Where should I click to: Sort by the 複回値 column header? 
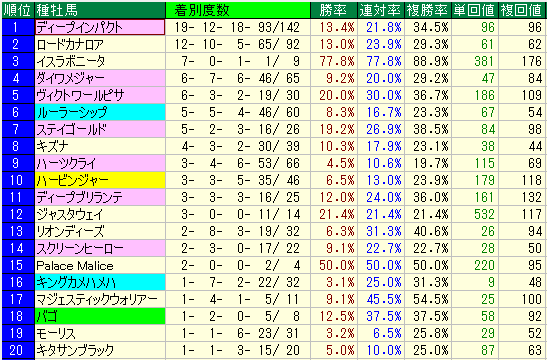[x=522, y=10]
